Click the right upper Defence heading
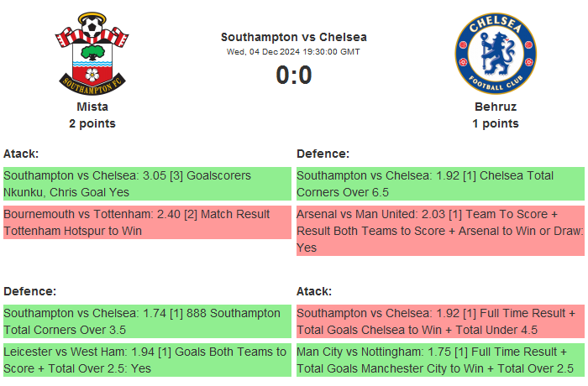 click(x=323, y=154)
